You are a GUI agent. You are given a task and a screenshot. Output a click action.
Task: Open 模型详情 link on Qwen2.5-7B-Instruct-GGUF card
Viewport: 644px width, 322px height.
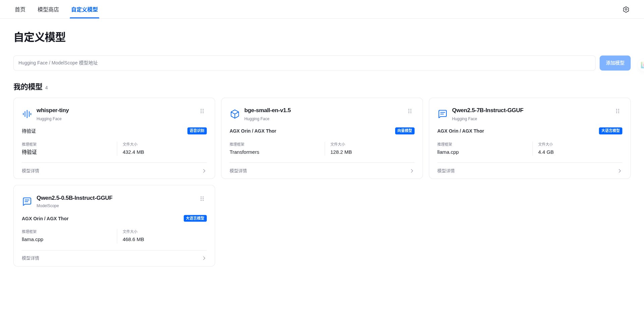tap(446, 171)
